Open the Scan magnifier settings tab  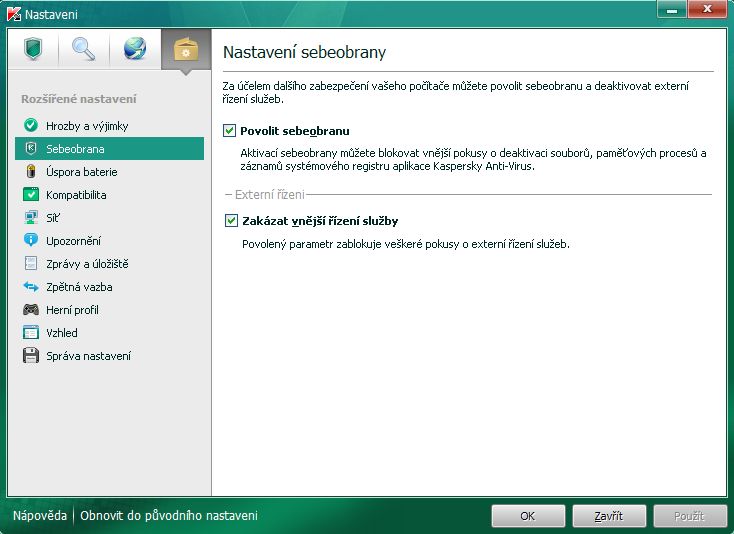tap(83, 49)
